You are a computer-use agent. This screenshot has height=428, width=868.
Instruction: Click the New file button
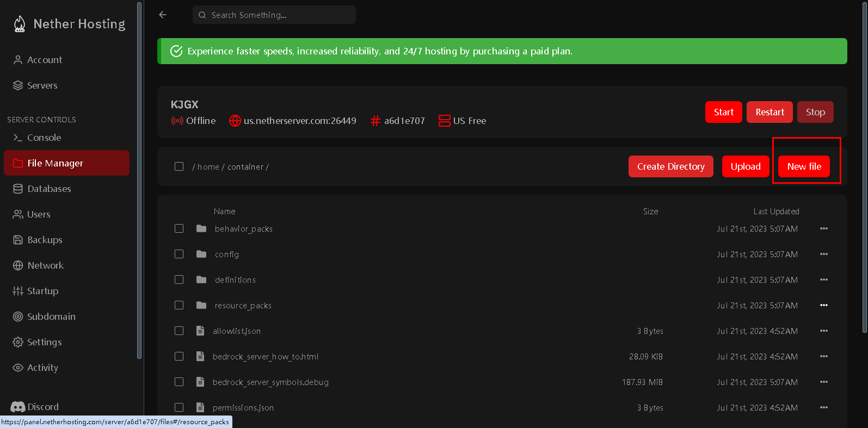(x=804, y=166)
